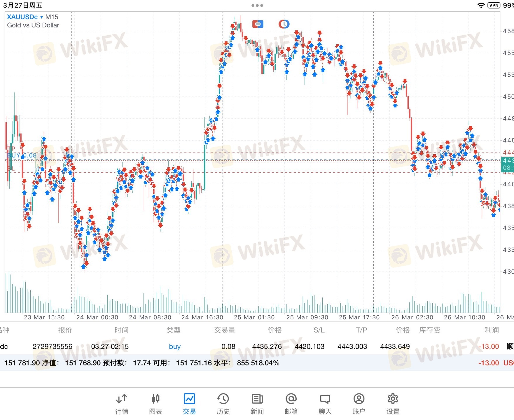Tap the total -13.00 in the summary bar
The image size is (514, 420).
pyautogui.click(x=489, y=363)
